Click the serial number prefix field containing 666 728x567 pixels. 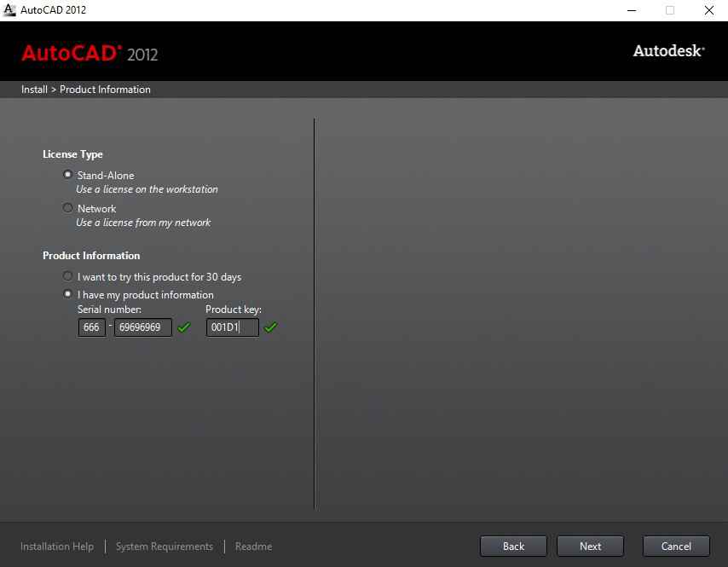coord(91,327)
